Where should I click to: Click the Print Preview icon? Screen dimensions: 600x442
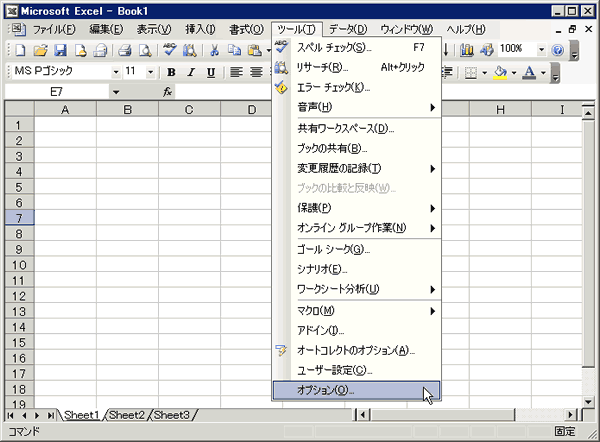click(145, 50)
